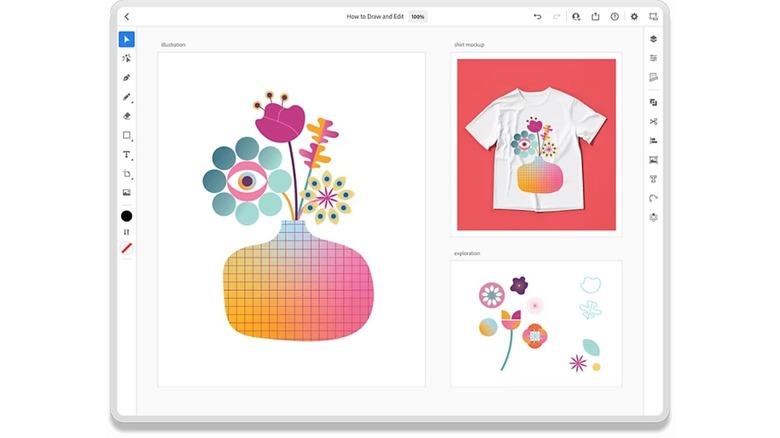Click the document title How to Draw and Edit
Image resolution: width=780 pixels, height=438 pixels.
click(x=375, y=17)
